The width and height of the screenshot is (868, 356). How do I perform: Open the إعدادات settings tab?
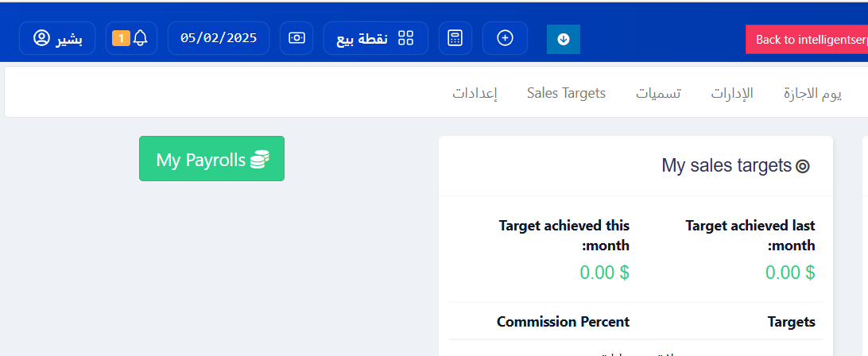[475, 93]
